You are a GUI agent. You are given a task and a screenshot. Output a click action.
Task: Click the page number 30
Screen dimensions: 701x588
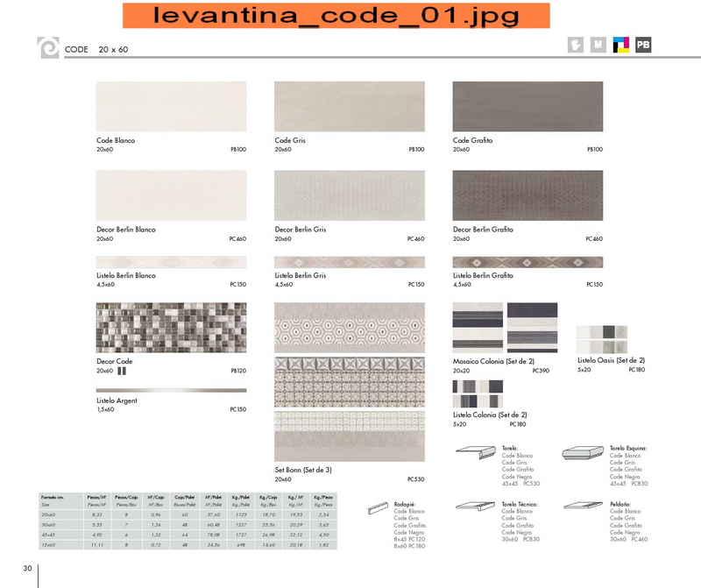click(x=27, y=568)
